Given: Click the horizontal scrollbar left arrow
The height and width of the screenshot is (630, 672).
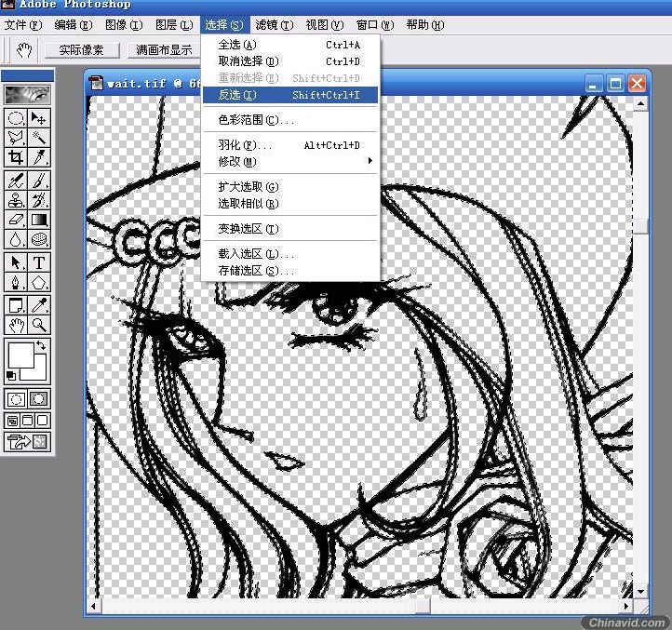Looking at the screenshot, I should 94,606.
